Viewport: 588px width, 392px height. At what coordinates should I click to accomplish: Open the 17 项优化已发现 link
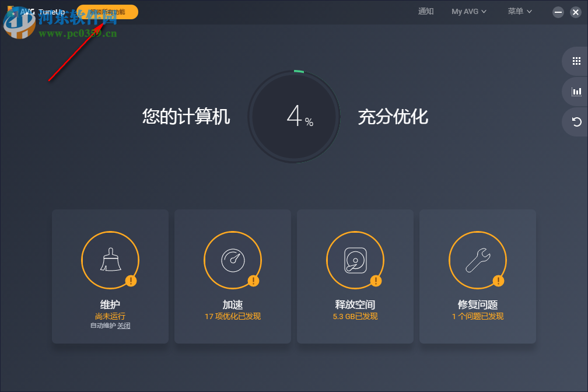point(232,316)
